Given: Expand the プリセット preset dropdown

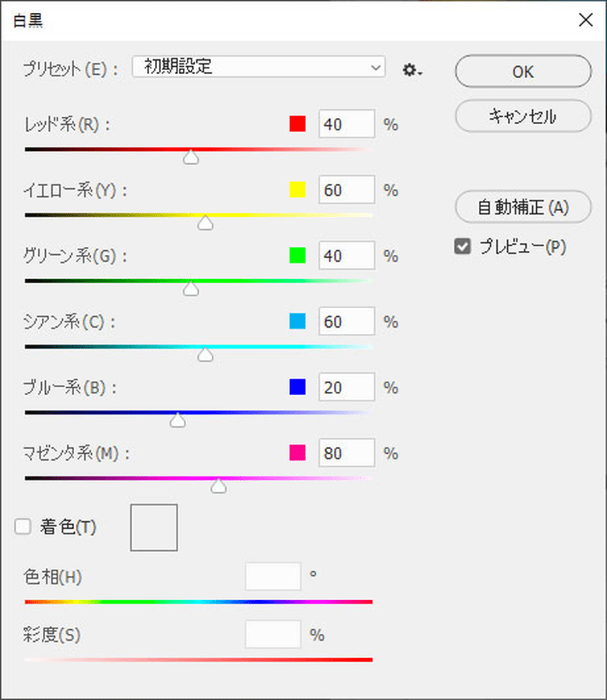Looking at the screenshot, I should 258,67.
